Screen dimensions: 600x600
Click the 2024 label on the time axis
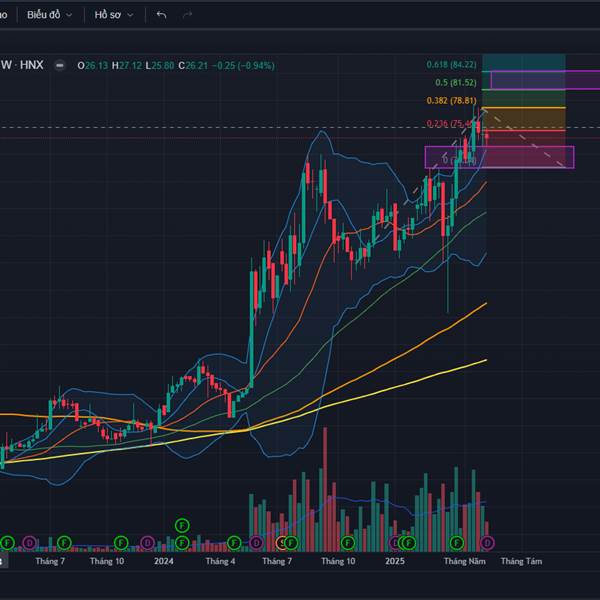tap(164, 561)
